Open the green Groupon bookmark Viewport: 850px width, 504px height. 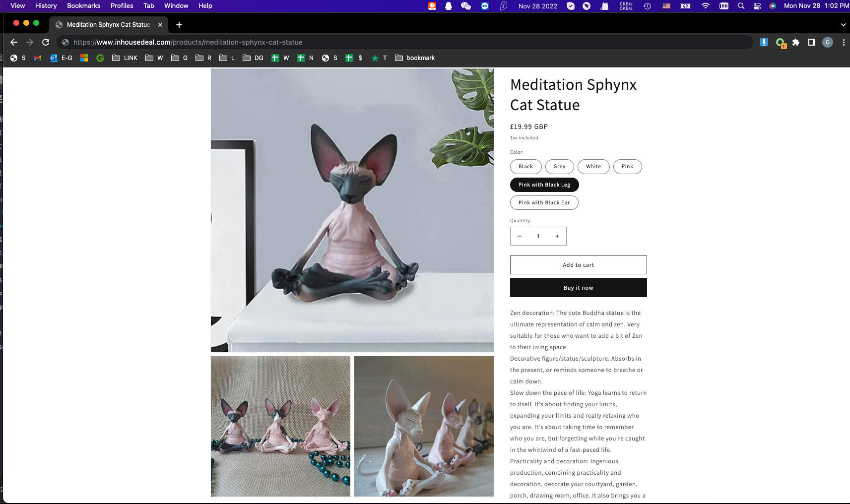coord(100,58)
